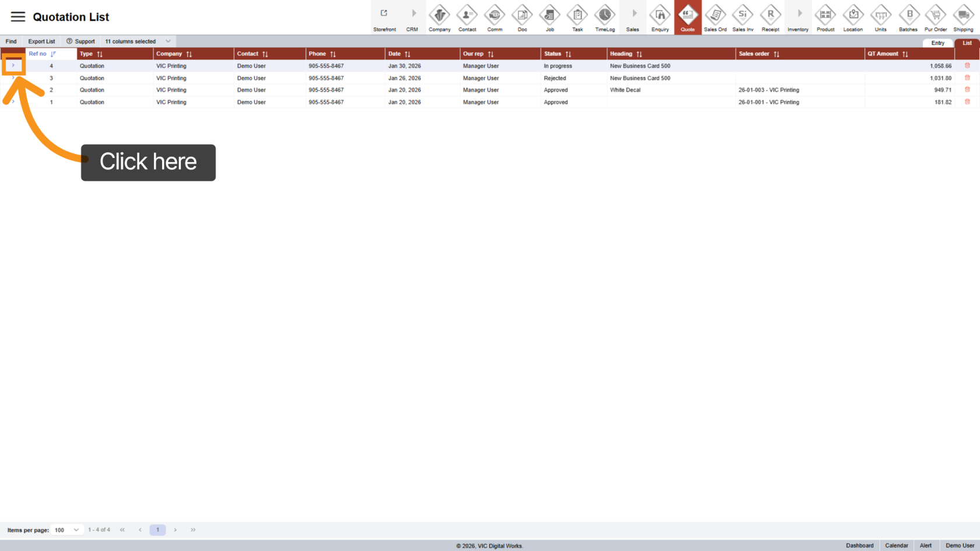The height and width of the screenshot is (551, 980).
Task: Open the hamburger navigation menu
Action: 18,17
